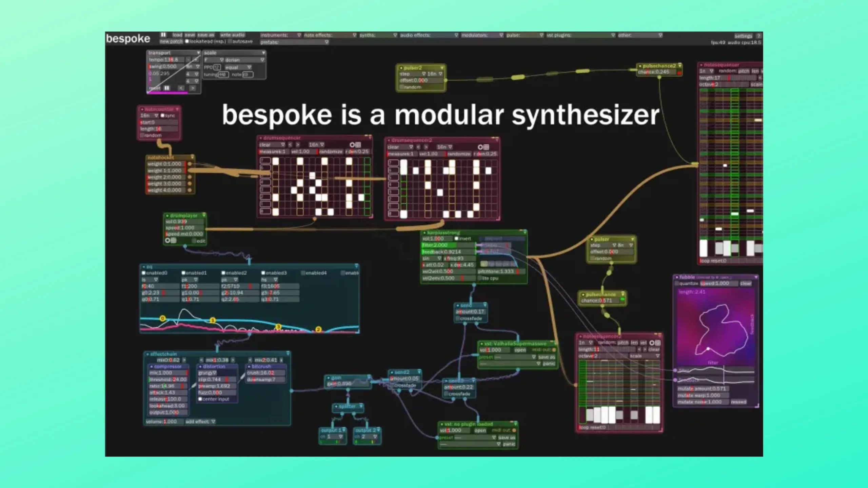868x488 pixels.
Task: Enable crossfade in the send module
Action: [x=458, y=319]
